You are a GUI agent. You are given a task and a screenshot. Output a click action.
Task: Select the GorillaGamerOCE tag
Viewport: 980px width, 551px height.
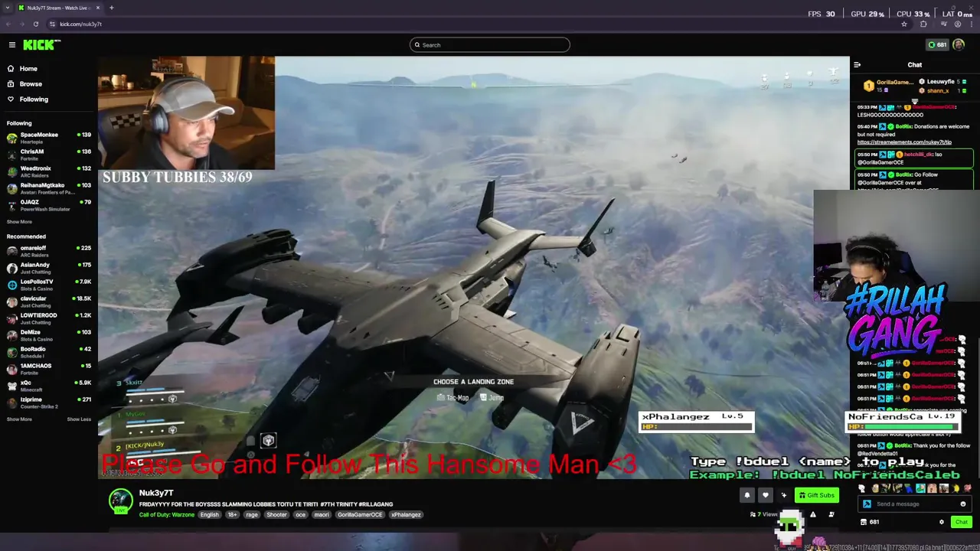point(360,515)
